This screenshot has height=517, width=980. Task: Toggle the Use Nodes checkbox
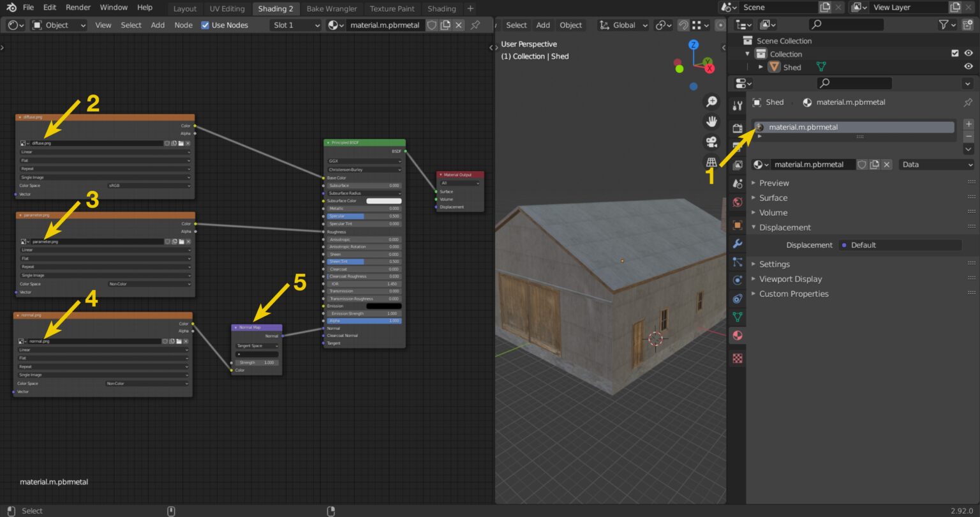(205, 25)
